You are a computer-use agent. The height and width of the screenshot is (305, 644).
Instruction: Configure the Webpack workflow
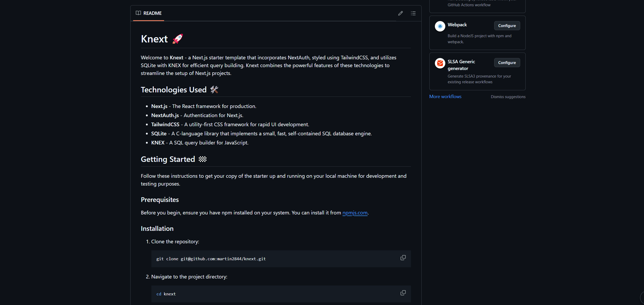tap(507, 26)
